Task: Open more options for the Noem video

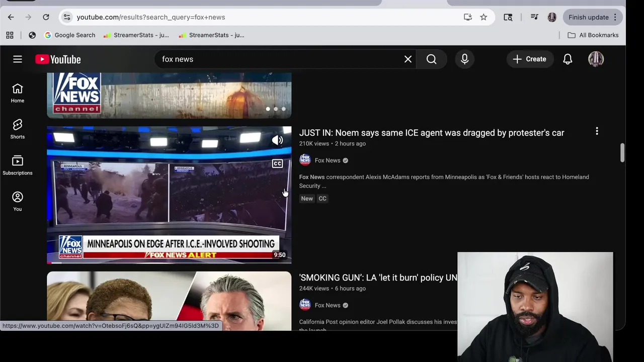Action: coord(597,131)
